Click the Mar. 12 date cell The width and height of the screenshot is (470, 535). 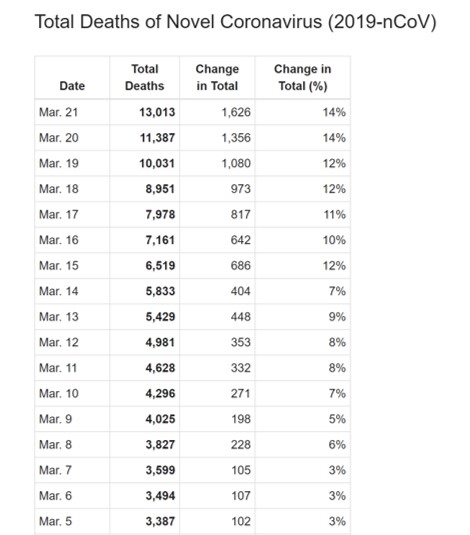pos(59,343)
